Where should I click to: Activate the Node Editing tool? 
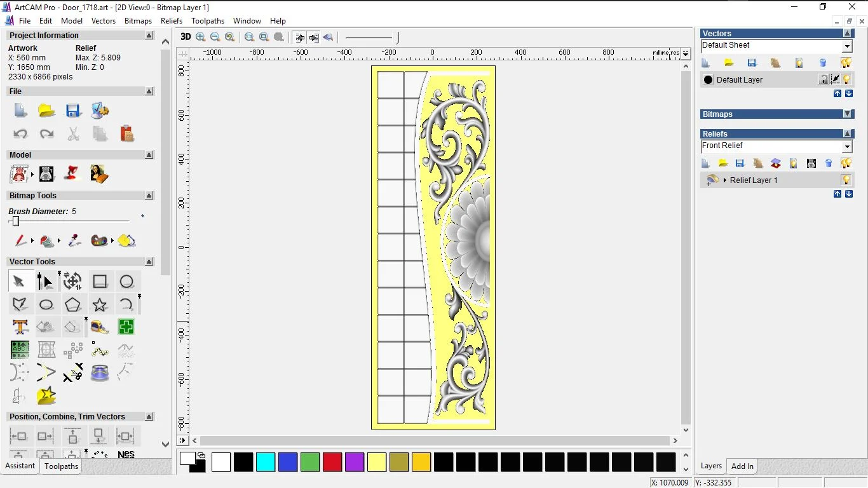[x=45, y=281]
